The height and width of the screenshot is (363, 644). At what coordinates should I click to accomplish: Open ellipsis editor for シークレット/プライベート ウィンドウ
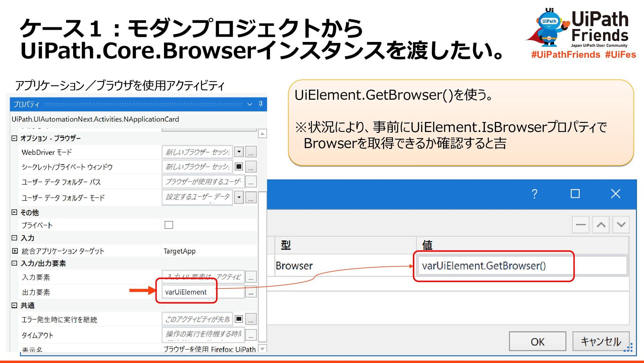click(251, 167)
